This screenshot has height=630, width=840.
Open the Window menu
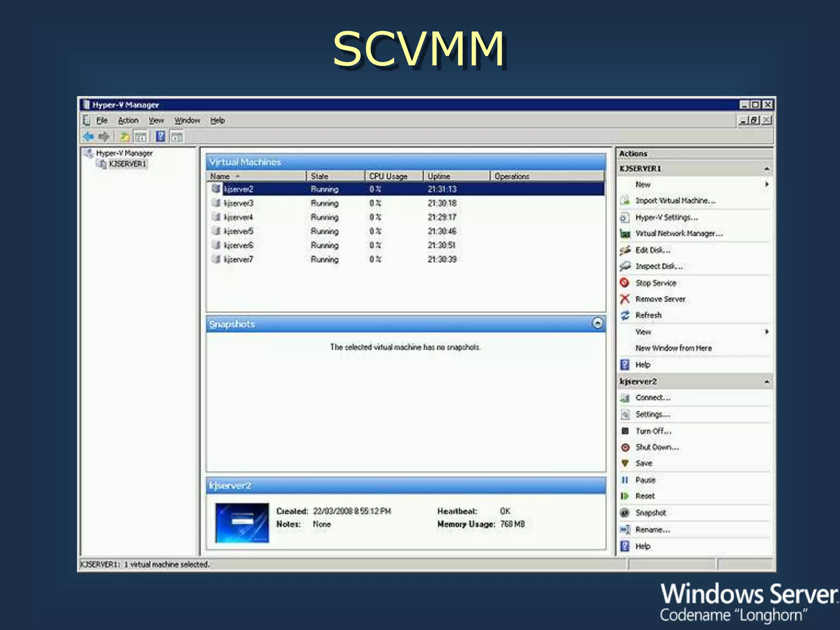187,121
